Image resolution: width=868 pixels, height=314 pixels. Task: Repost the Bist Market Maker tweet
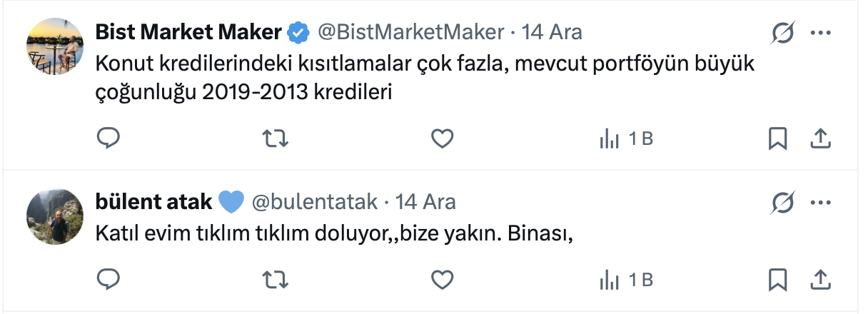click(276, 138)
